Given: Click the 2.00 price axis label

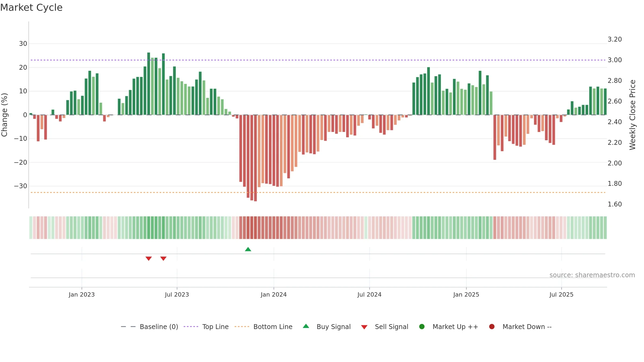Looking at the screenshot, I should point(615,163).
